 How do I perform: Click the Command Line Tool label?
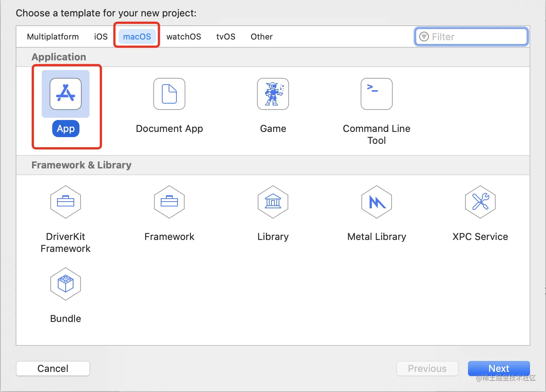click(377, 135)
